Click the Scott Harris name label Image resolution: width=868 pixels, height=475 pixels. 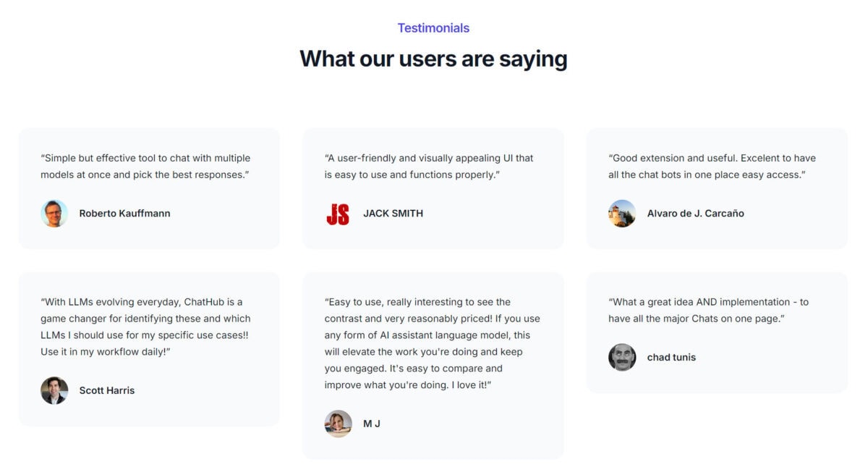[x=107, y=390]
